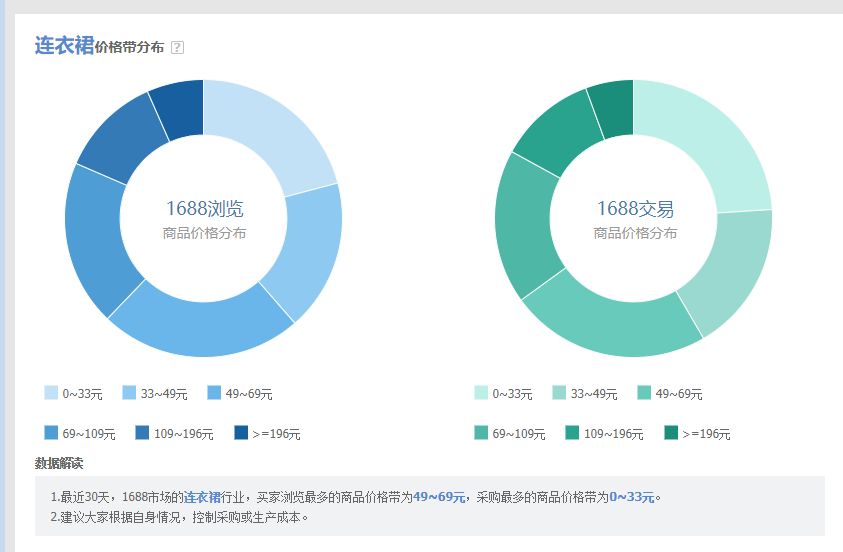This screenshot has height=552, width=843.
Task: Click 连衣裙 link in data interpretation text
Action: tap(202, 497)
